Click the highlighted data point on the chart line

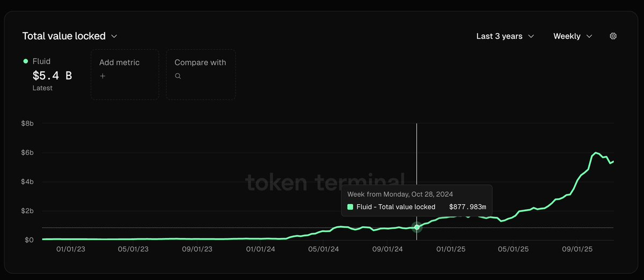[417, 227]
